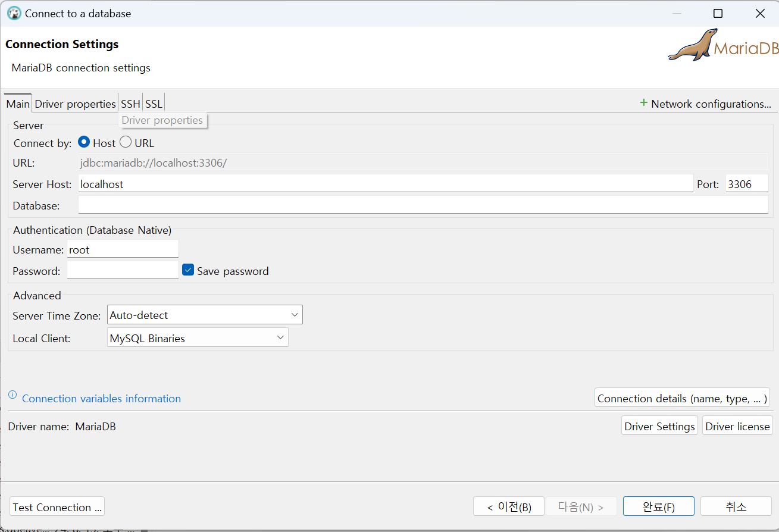Click the DBeaver icon in the title bar
This screenshot has width=779, height=532.
[14, 13]
